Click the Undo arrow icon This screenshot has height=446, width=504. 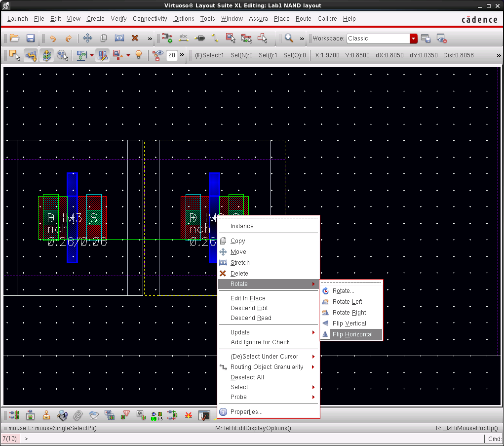pos(53,39)
